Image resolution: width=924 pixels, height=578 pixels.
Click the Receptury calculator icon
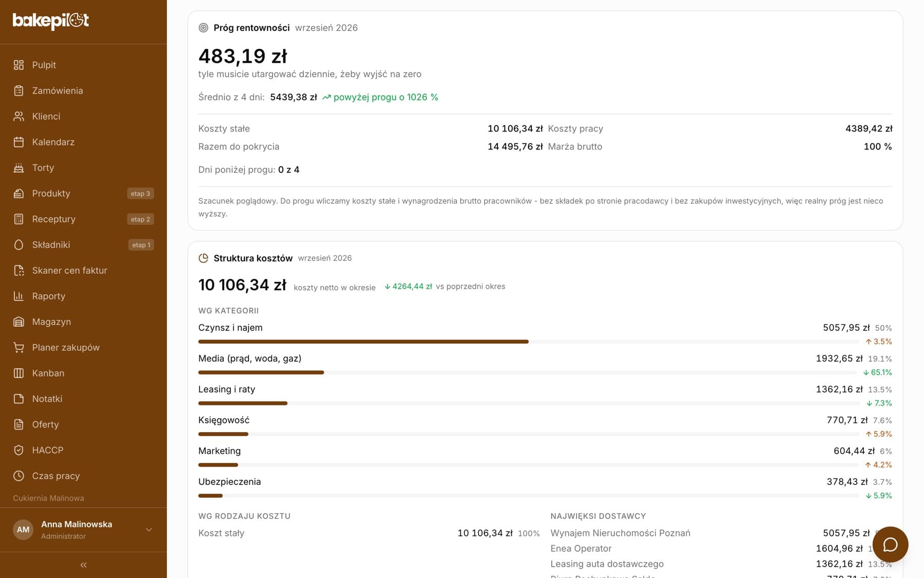18,219
